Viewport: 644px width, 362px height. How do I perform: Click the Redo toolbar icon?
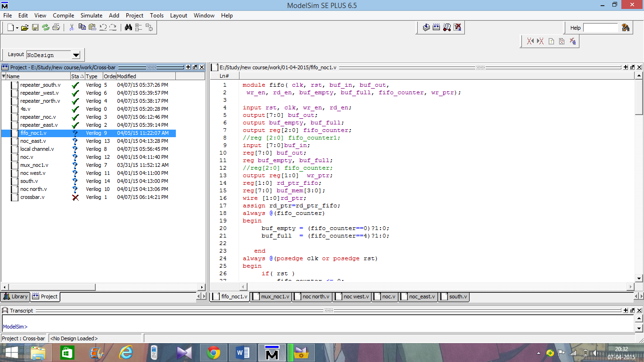(x=113, y=28)
